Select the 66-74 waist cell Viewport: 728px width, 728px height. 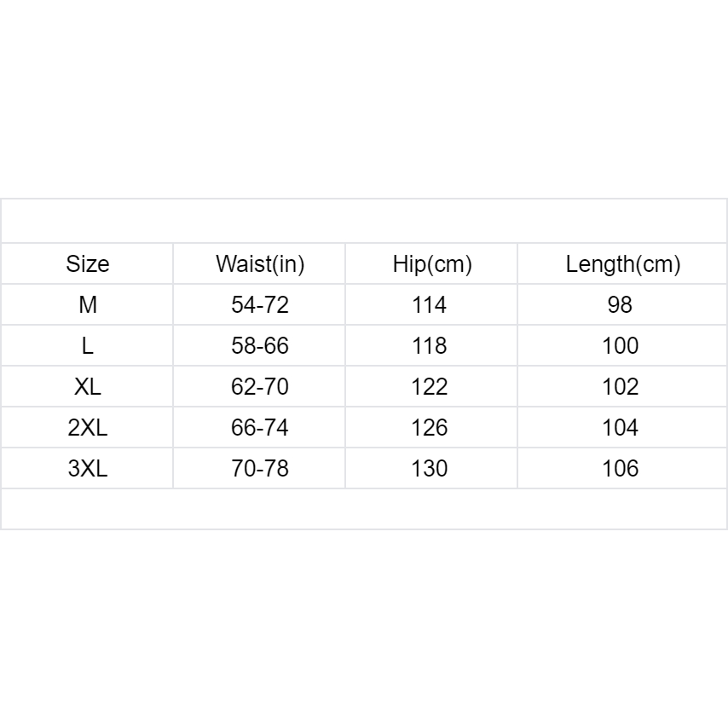[260, 428]
